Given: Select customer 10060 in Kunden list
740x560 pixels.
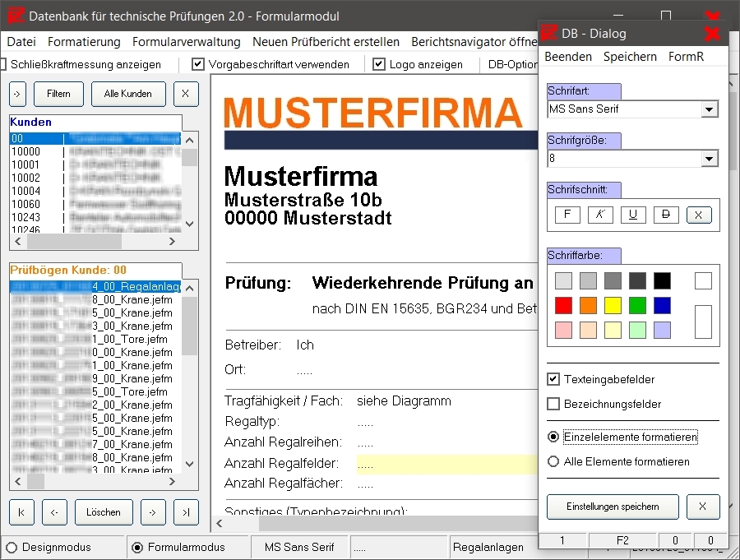Looking at the screenshot, I should 95,205.
